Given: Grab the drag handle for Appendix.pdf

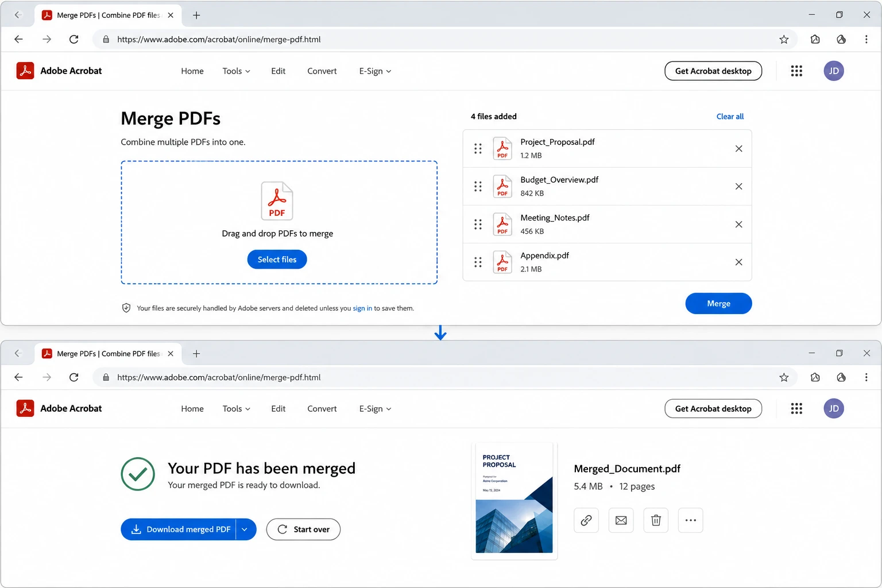Looking at the screenshot, I should (478, 262).
